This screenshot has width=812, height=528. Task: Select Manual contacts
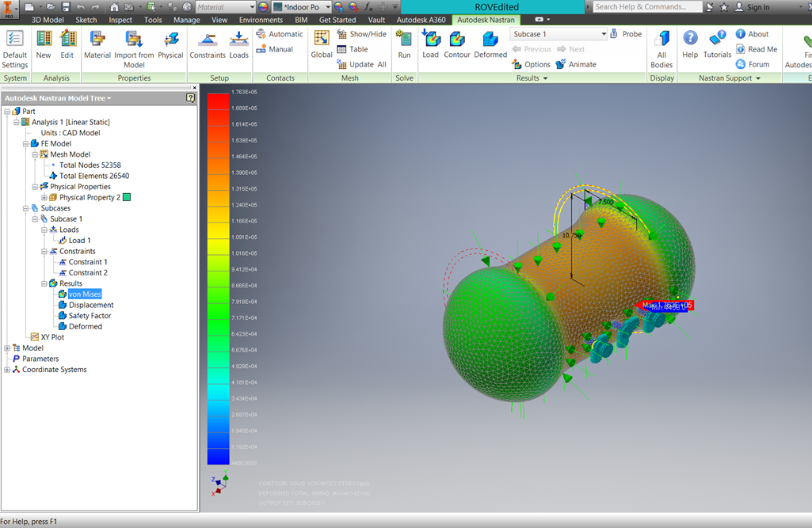(x=274, y=49)
